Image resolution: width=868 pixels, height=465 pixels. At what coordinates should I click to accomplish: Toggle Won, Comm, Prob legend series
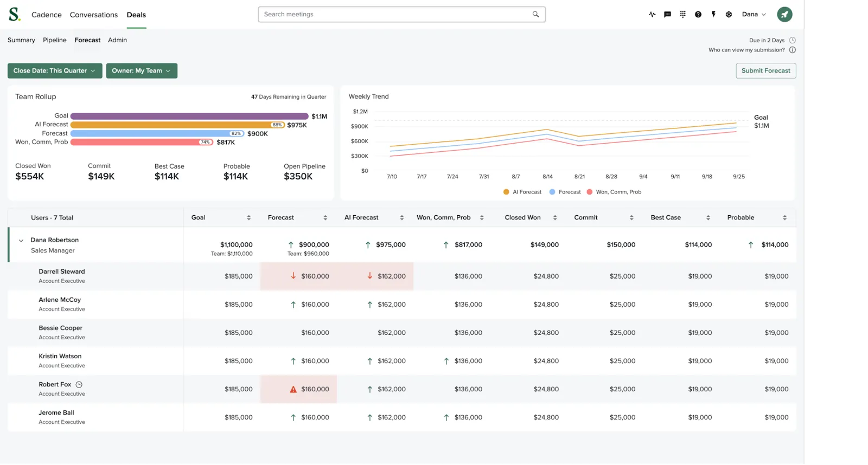pyautogui.click(x=614, y=192)
